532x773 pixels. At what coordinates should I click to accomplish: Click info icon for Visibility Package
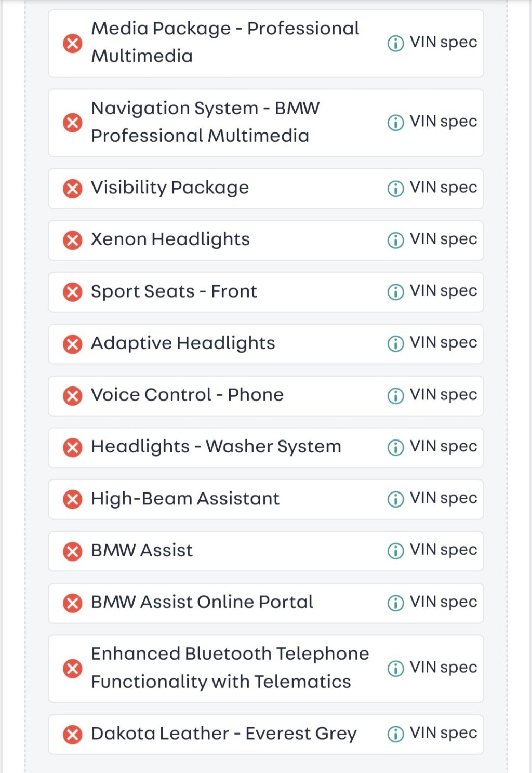[395, 188]
